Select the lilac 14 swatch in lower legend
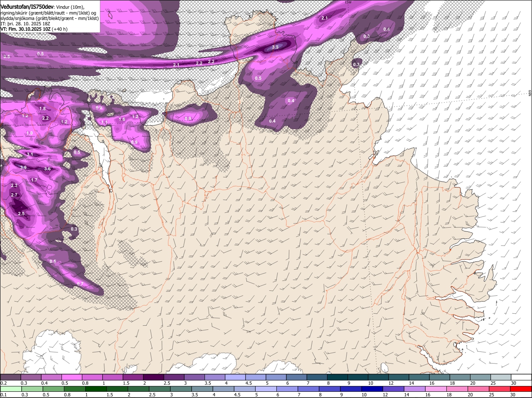The image size is (532, 398). [415, 388]
